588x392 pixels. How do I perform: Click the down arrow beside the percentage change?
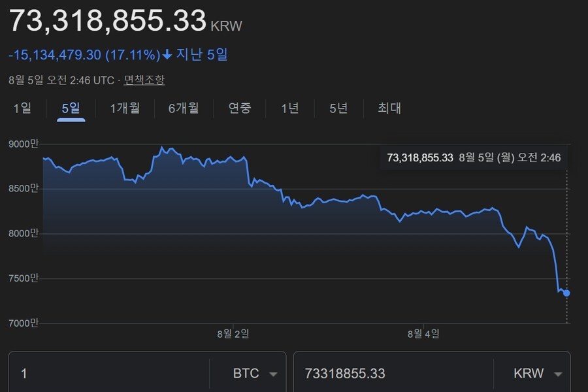pyautogui.click(x=167, y=55)
